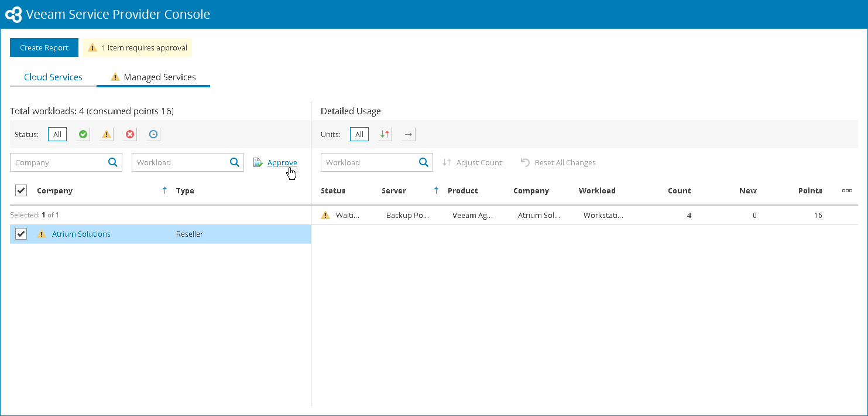Screen dimensions: 868x416
Task: Sort by the Points column header
Action: tap(810, 190)
